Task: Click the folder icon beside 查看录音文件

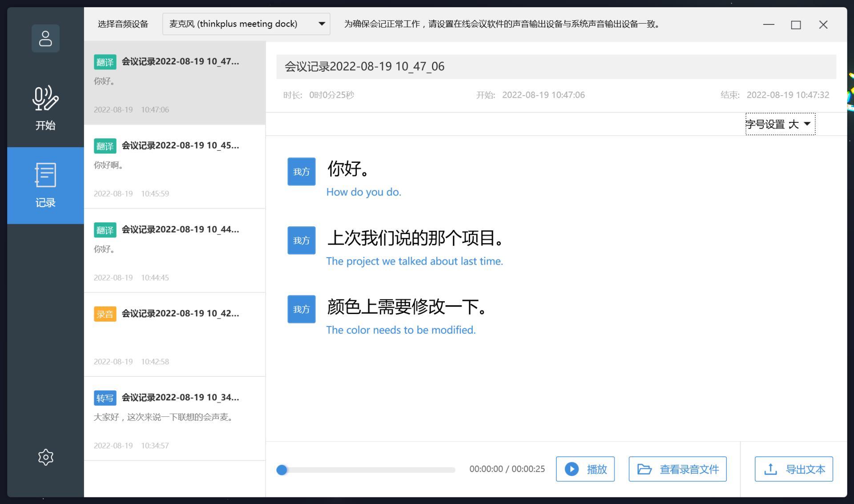Action: (644, 469)
